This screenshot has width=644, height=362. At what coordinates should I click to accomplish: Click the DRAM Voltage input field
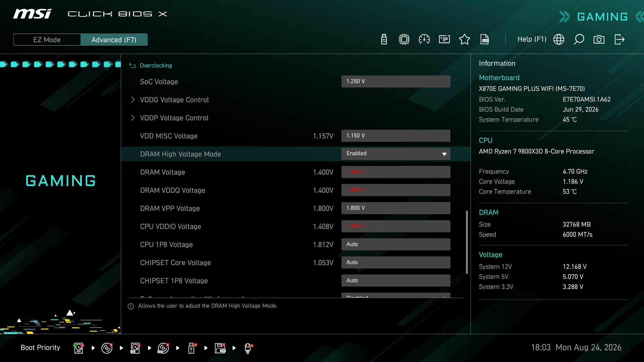[x=396, y=172]
